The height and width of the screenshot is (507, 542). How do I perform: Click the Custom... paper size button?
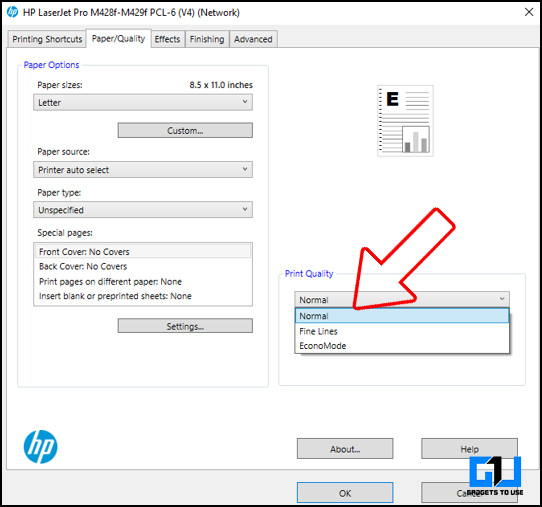(x=185, y=130)
